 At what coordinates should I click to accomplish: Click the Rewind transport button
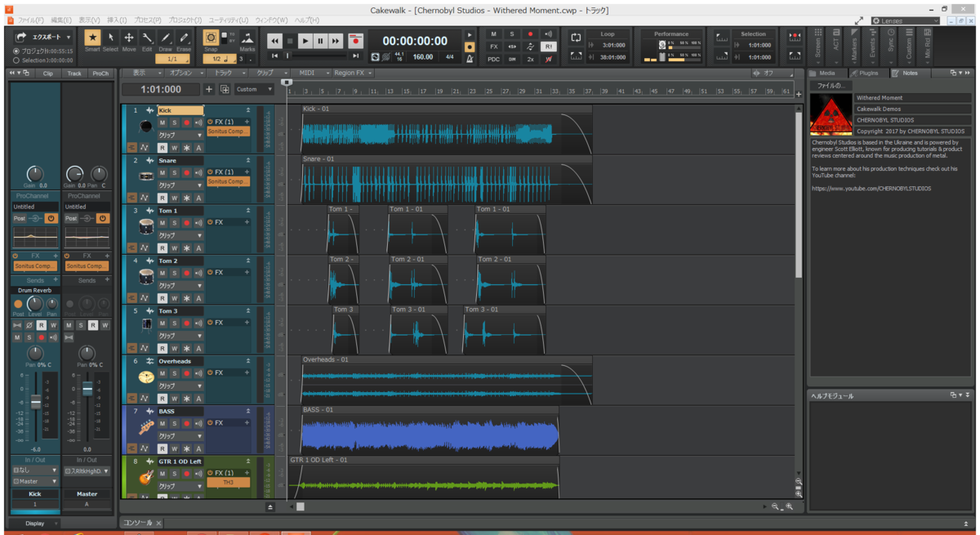(275, 41)
